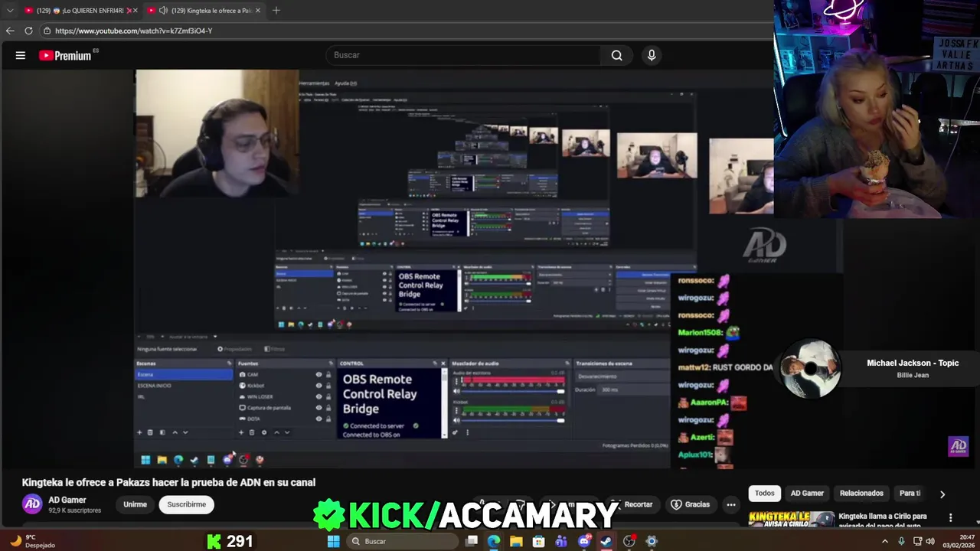Toggle lock on WIN LOSER source
The height and width of the screenshot is (551, 980).
328,396
